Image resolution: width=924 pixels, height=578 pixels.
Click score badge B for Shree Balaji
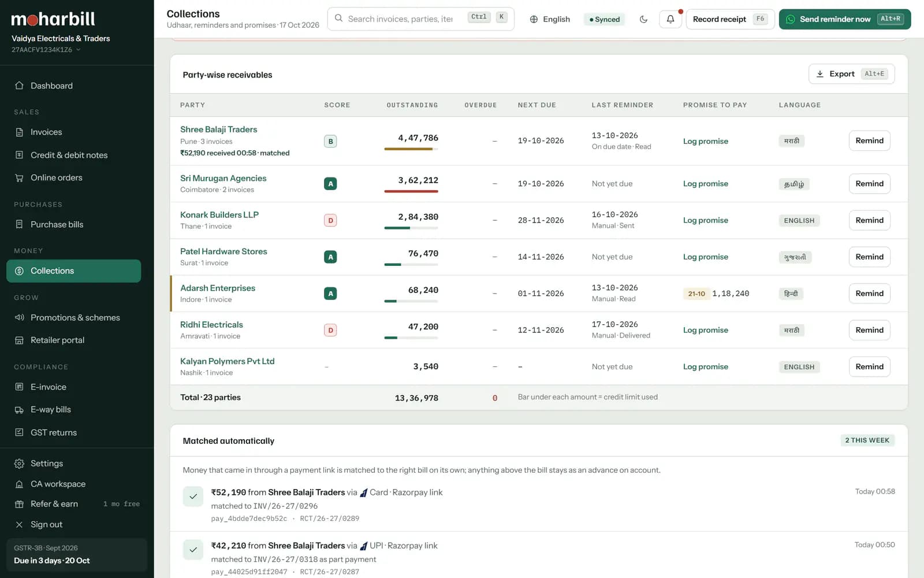330,141
